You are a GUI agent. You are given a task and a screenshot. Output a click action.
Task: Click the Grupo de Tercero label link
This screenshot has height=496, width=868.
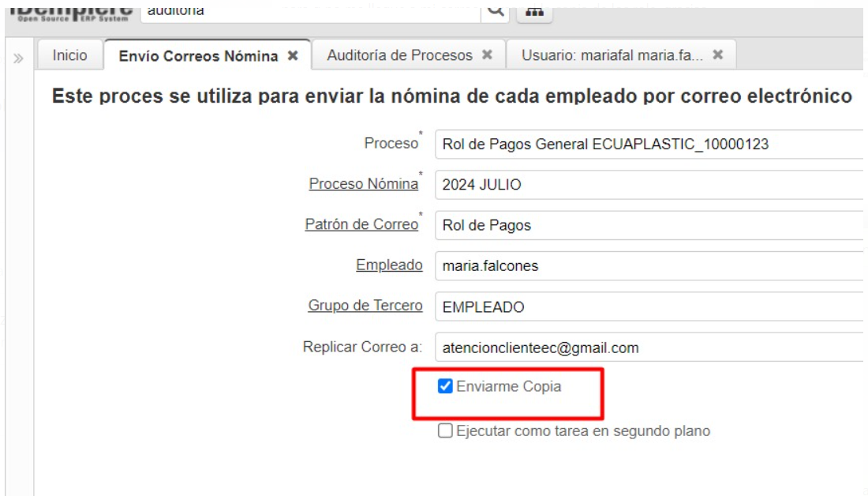(365, 306)
